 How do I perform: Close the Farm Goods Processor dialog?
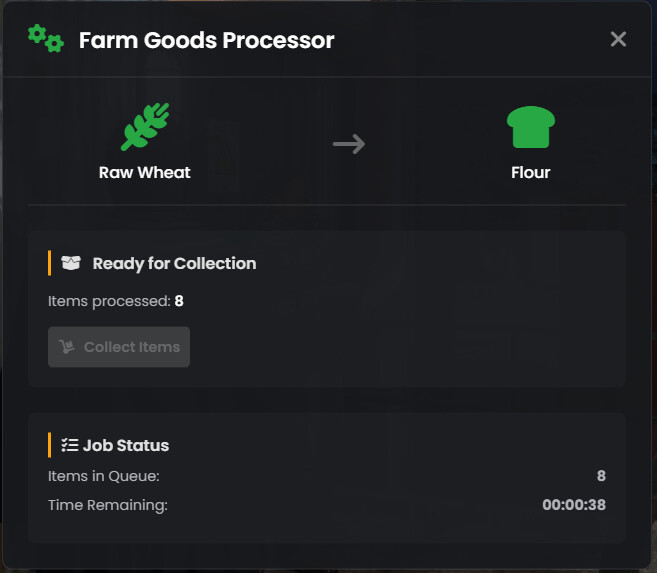[x=618, y=39]
